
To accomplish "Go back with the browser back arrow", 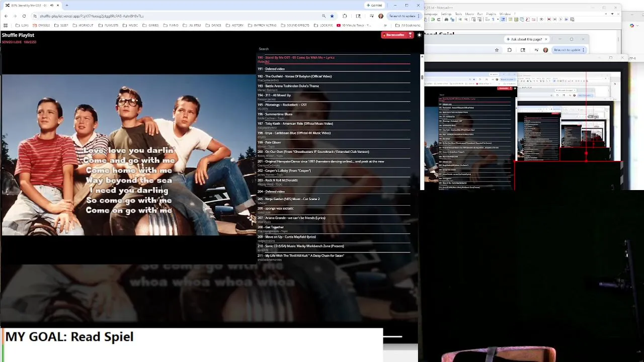I will click(6, 16).
